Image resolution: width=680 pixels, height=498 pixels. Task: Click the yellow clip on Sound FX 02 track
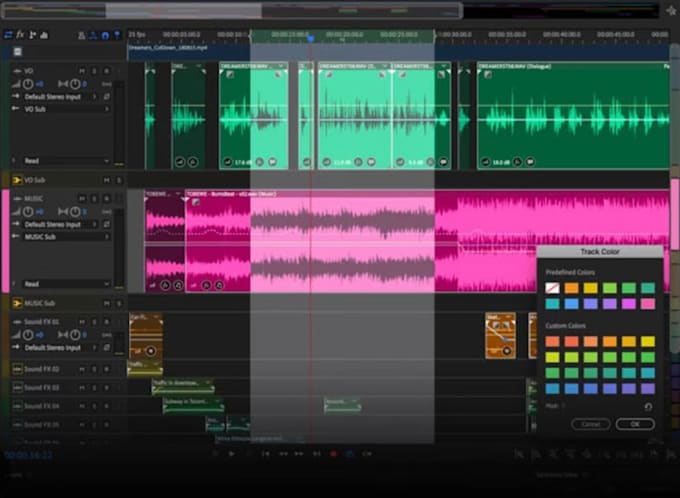pyautogui.click(x=145, y=369)
